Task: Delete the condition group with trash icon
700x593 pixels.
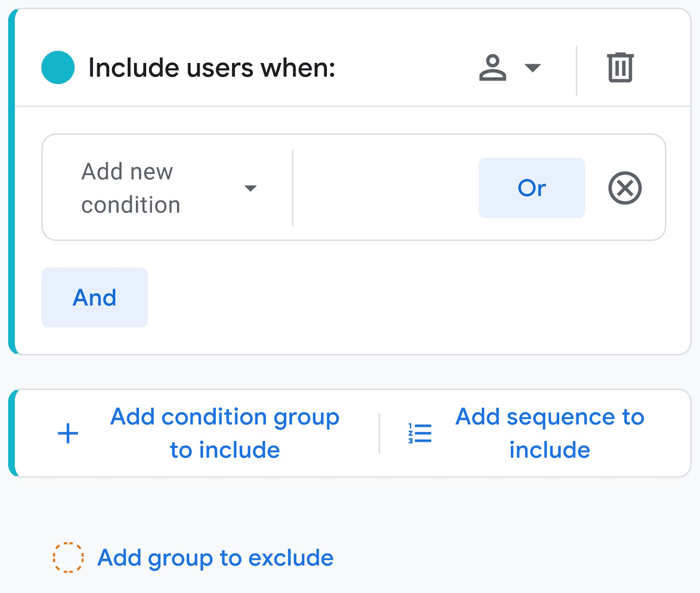Action: point(619,68)
